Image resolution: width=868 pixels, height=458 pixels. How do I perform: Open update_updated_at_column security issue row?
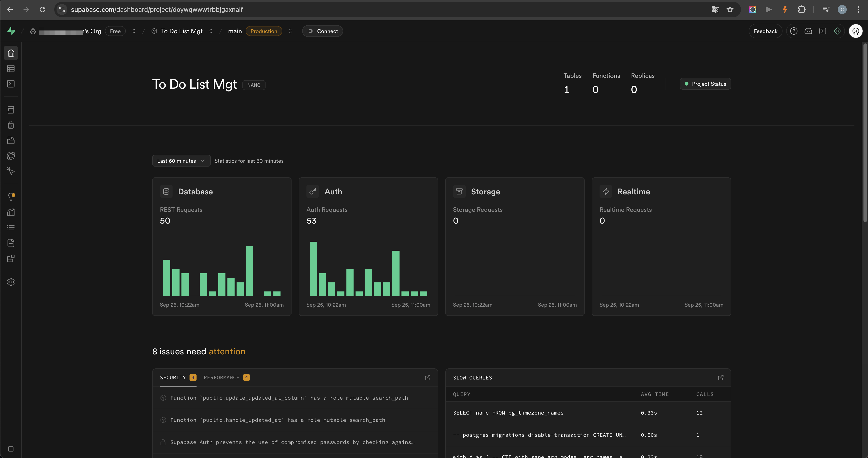pyautogui.click(x=295, y=398)
